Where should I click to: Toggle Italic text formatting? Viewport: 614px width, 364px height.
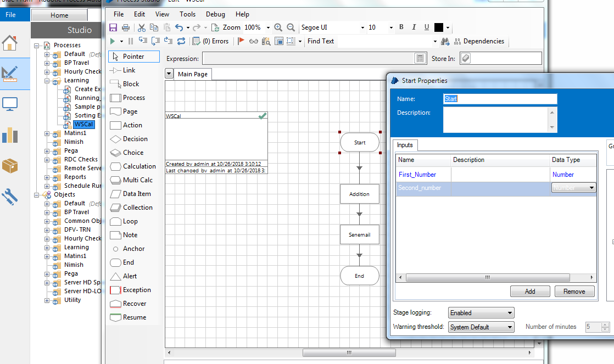[414, 27]
